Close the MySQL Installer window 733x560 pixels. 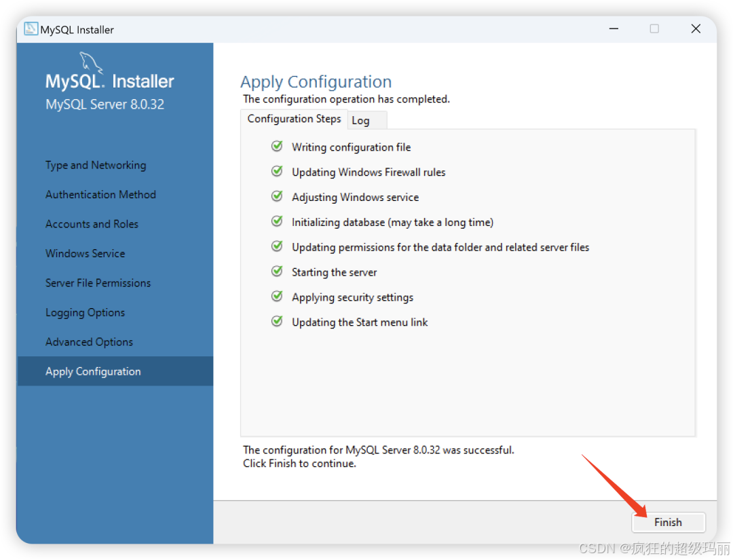696,29
